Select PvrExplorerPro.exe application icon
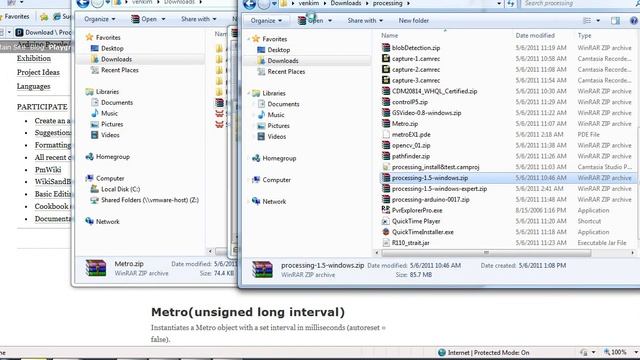The image size is (640, 360). click(386, 210)
